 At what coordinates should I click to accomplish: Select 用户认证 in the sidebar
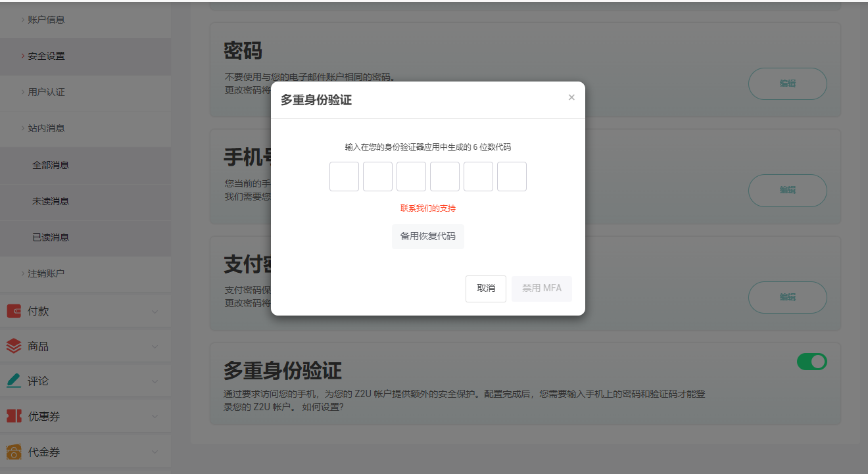pos(46,92)
